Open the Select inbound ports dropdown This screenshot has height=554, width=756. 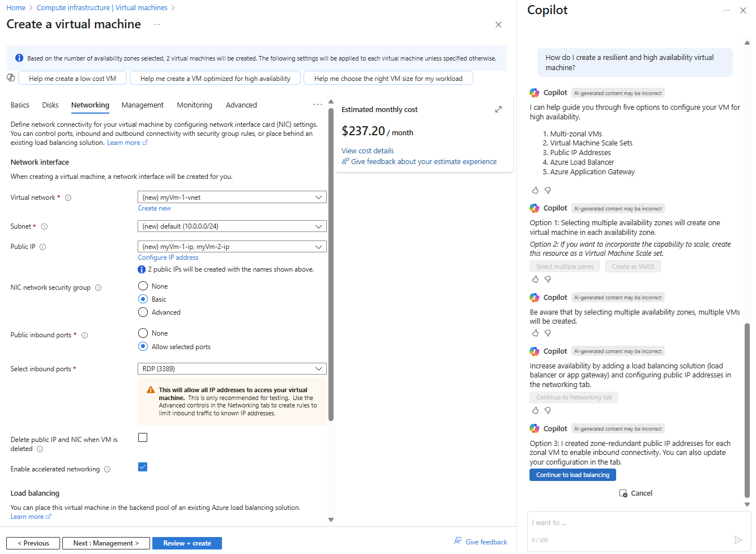coord(232,369)
